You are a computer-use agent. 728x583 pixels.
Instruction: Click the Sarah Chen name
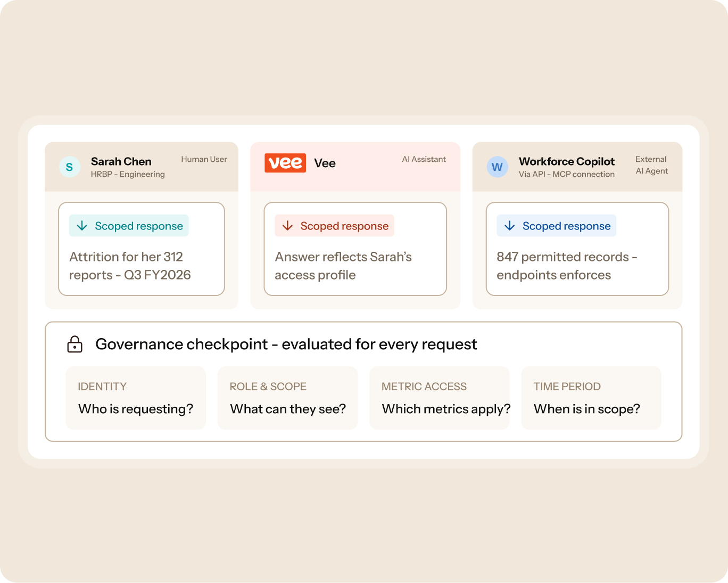coord(121,161)
